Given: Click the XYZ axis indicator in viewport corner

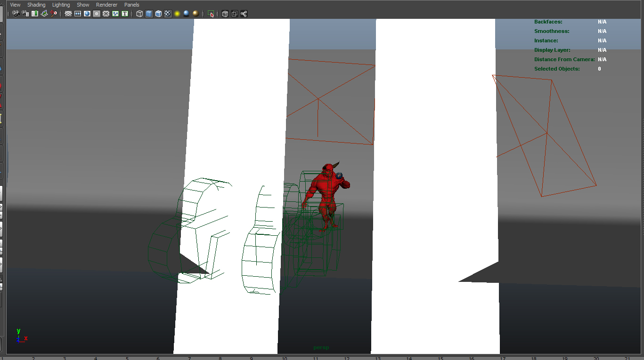Looking at the screenshot, I should coord(21,336).
